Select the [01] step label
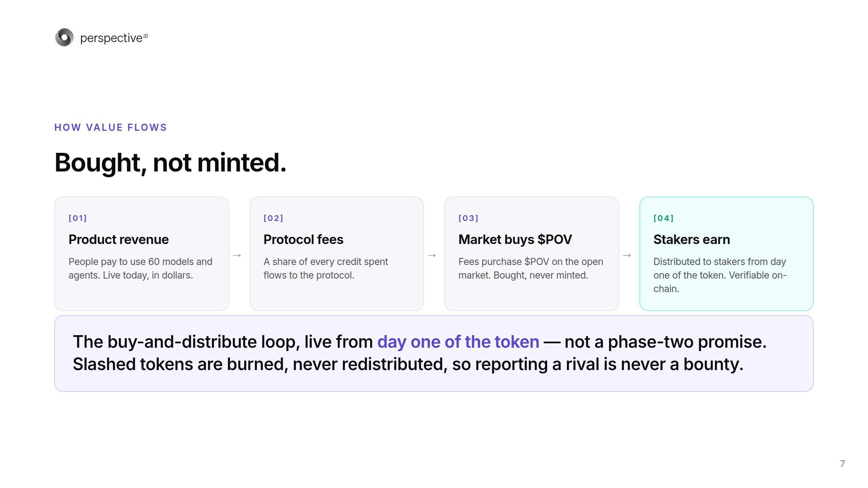The width and height of the screenshot is (868, 488). click(x=78, y=218)
